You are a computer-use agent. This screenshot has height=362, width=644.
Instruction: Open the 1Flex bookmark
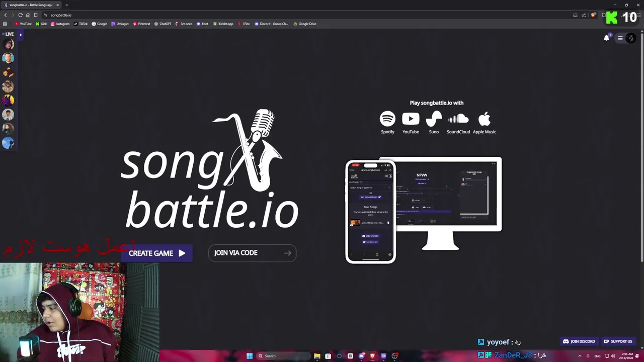244,24
